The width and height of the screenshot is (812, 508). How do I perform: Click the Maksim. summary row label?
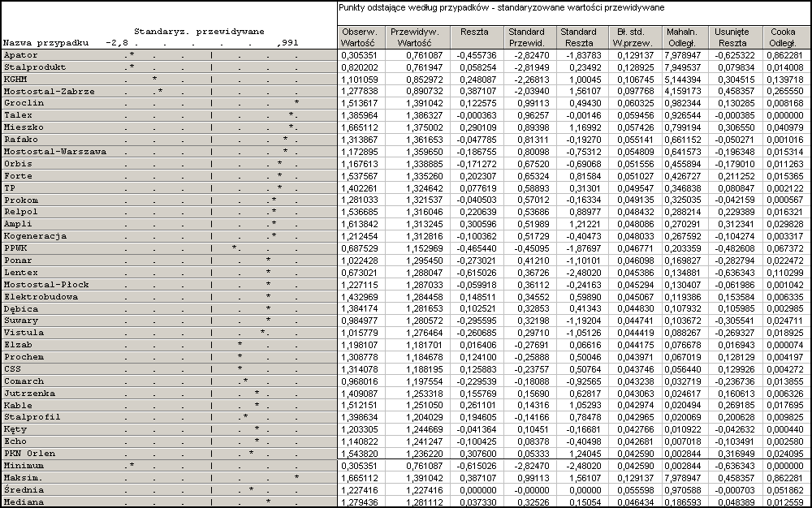tap(24, 478)
